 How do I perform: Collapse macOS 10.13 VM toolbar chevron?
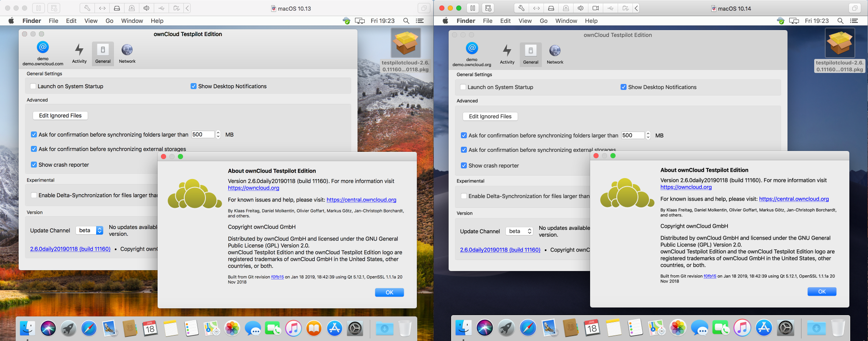187,8
